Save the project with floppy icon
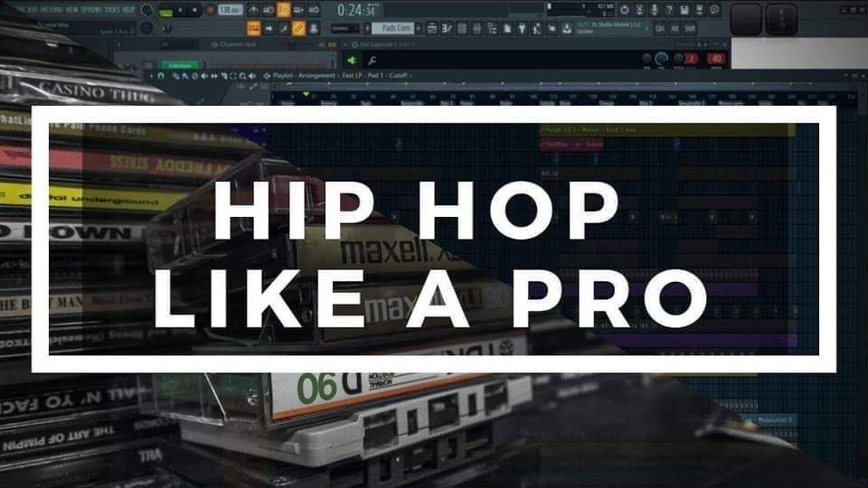The image size is (868, 488). (x=684, y=10)
